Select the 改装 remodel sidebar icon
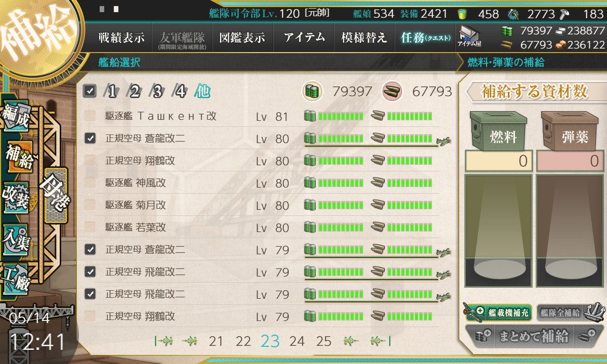607x364 pixels. pos(15,197)
